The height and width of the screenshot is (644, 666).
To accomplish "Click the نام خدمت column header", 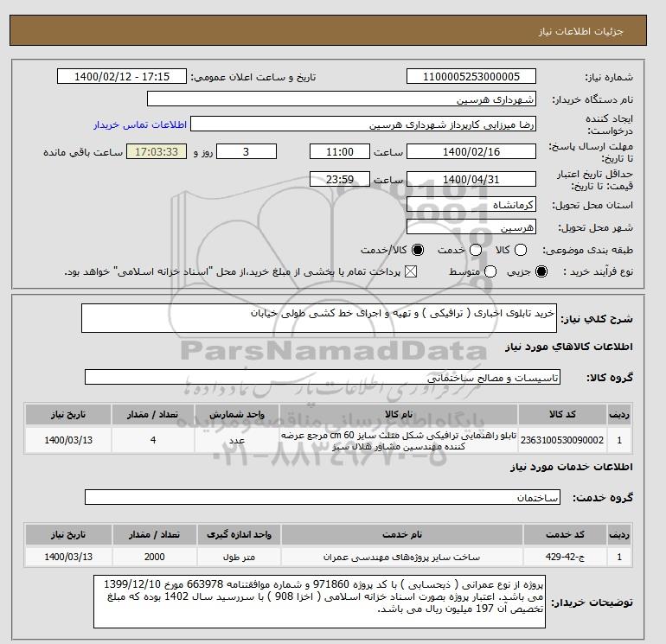I will coord(402,534).
